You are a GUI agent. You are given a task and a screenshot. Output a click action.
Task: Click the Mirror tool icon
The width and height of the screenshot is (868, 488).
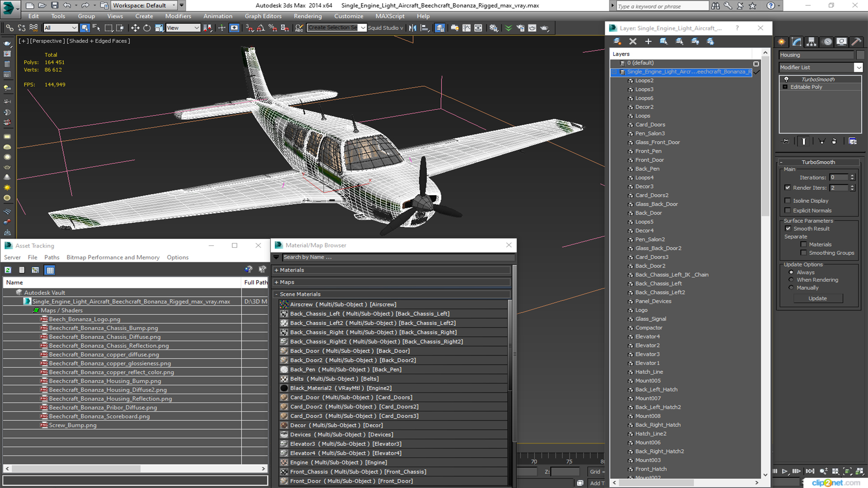[x=412, y=28]
